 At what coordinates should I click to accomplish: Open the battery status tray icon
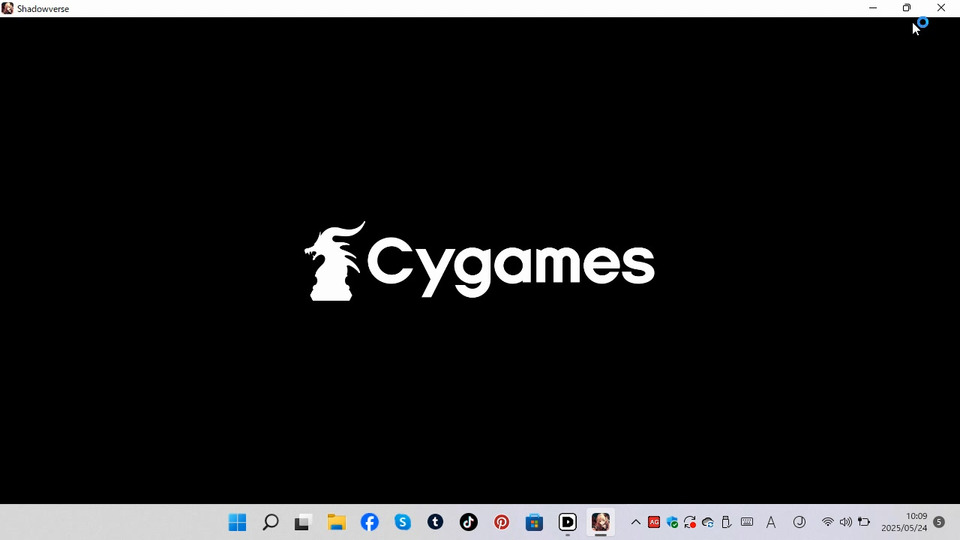864,522
